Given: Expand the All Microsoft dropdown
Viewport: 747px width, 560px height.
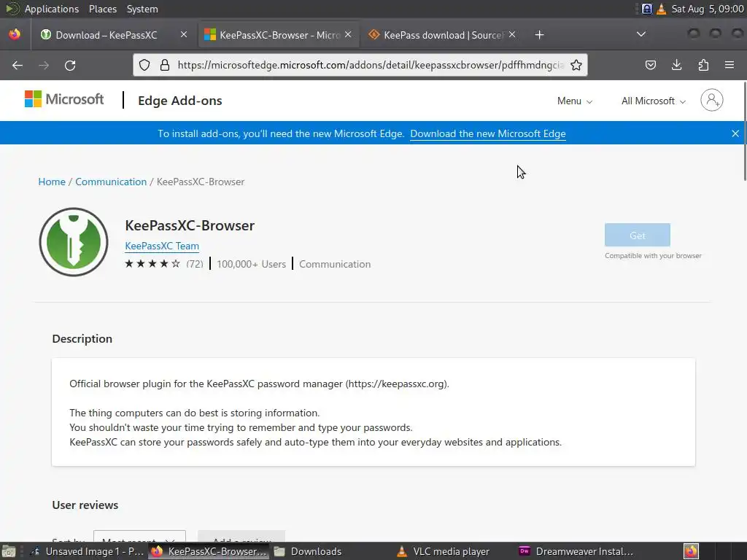Looking at the screenshot, I should [653, 101].
